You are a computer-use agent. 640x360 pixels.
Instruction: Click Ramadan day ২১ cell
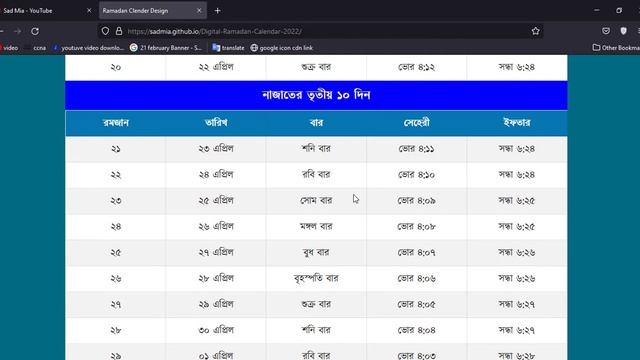coord(116,149)
